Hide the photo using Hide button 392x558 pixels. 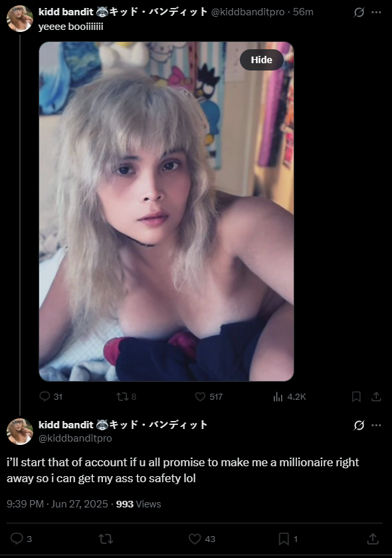262,60
